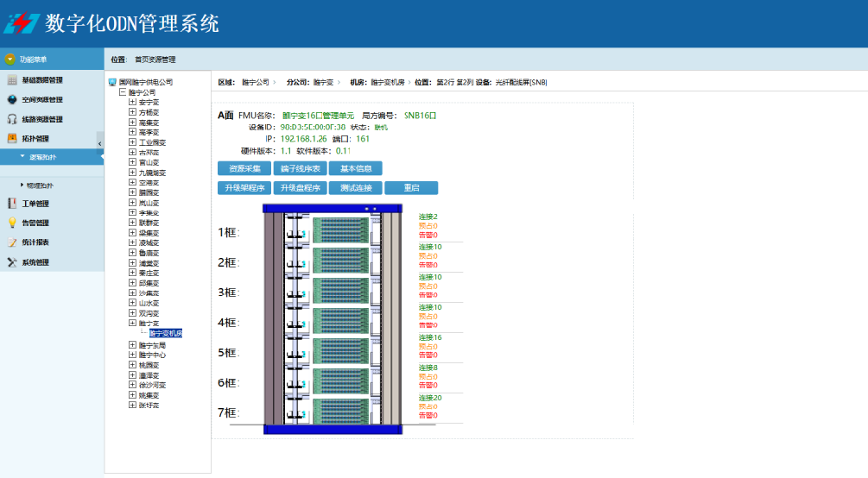Image resolution: width=868 pixels, height=478 pixels.
Task: Expand the 安宁变 tree node
Action: tap(132, 103)
